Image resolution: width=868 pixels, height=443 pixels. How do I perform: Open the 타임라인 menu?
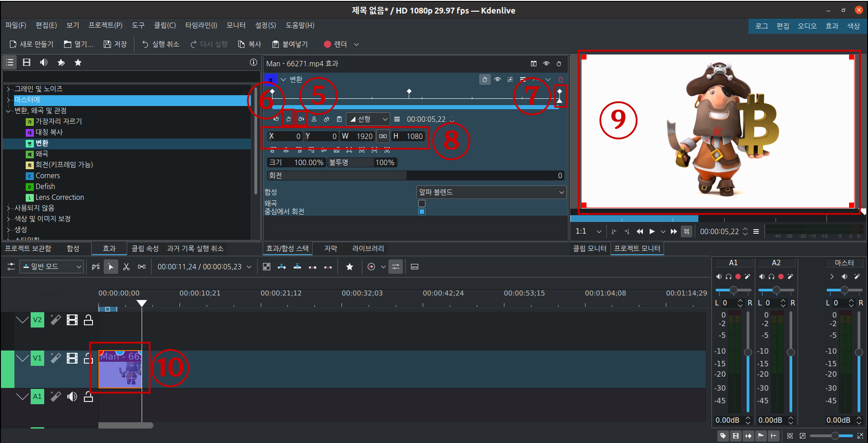pos(201,25)
